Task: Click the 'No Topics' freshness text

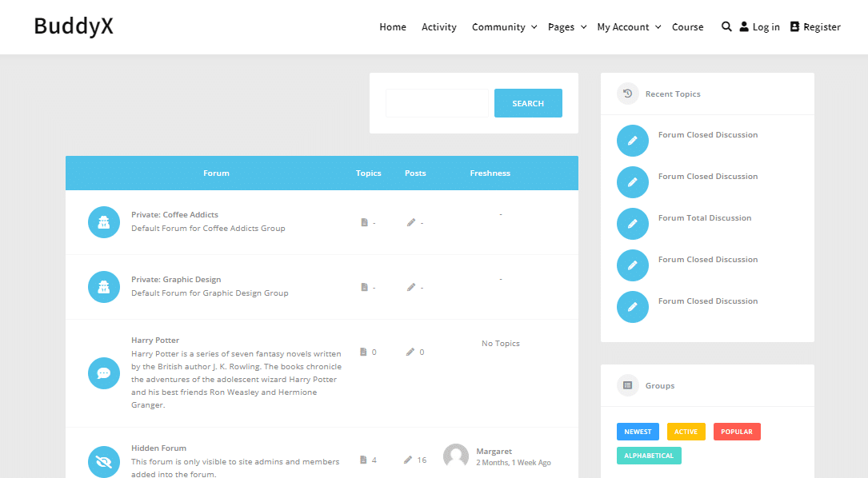Action: pyautogui.click(x=501, y=344)
